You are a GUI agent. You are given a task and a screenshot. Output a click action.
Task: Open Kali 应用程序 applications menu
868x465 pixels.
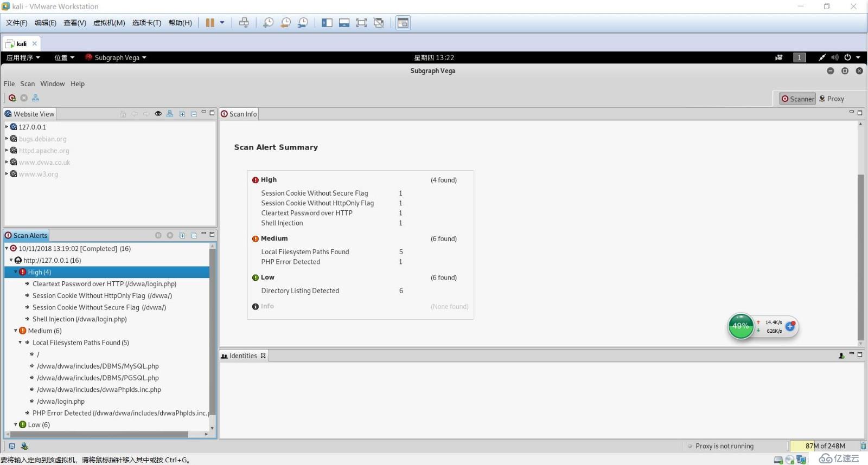click(x=23, y=57)
